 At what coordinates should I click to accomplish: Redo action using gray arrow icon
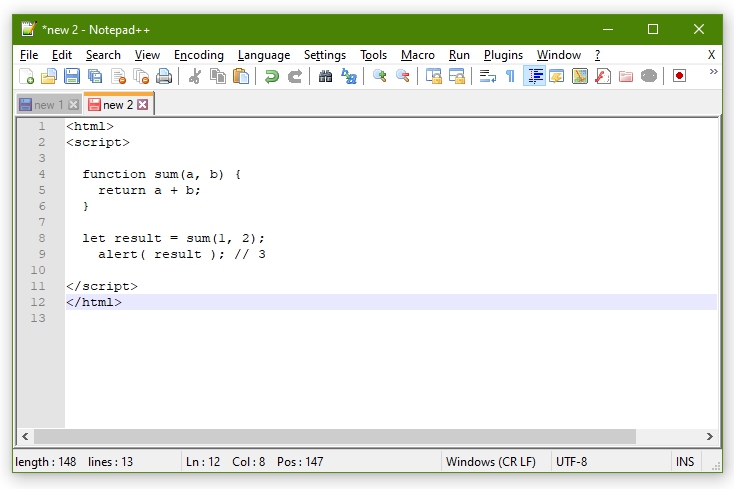pos(294,76)
